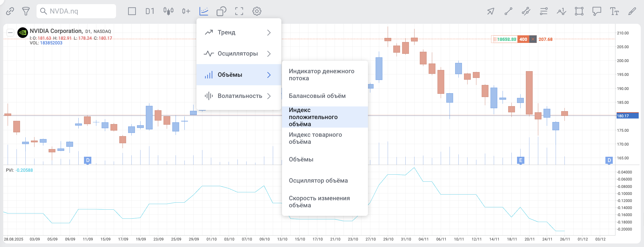Click the chain link icon in the toolbar

[10, 11]
